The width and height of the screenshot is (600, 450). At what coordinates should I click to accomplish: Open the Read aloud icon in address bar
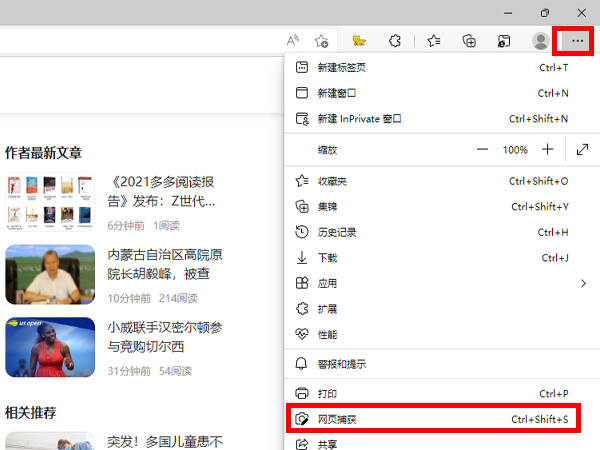click(x=293, y=41)
